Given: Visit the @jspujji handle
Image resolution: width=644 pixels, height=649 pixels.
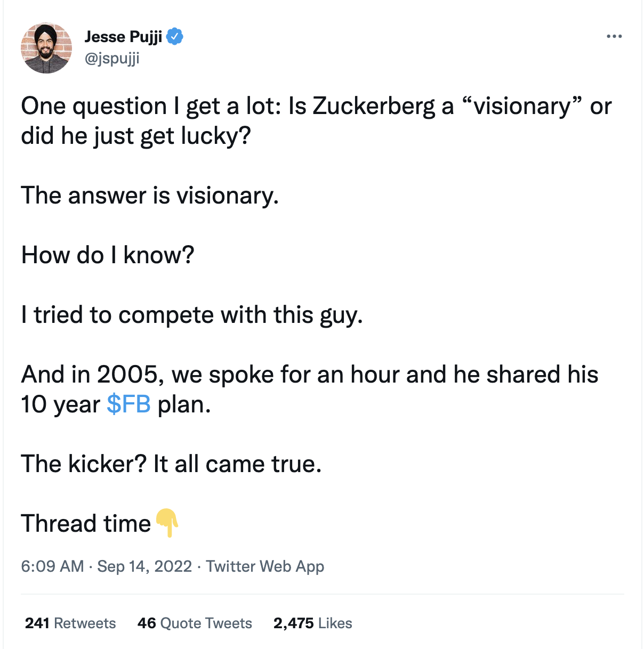Looking at the screenshot, I should (x=112, y=58).
